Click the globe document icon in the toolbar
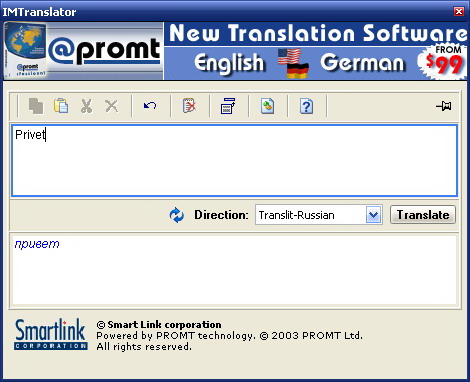This screenshot has width=470, height=382. click(x=267, y=106)
